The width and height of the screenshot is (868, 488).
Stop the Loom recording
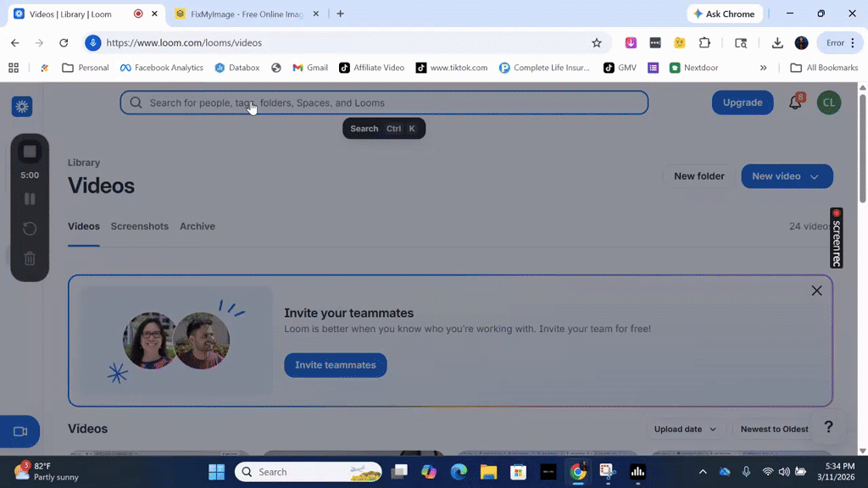click(30, 152)
